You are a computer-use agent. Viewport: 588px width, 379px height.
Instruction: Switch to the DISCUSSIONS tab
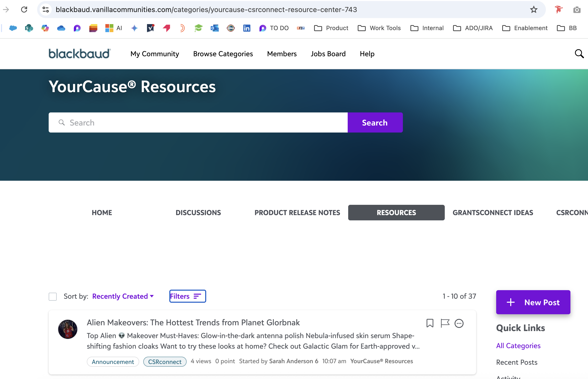(198, 213)
